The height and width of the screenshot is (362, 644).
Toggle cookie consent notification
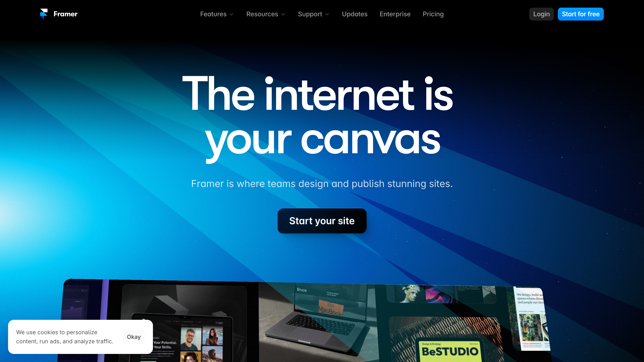click(x=134, y=336)
